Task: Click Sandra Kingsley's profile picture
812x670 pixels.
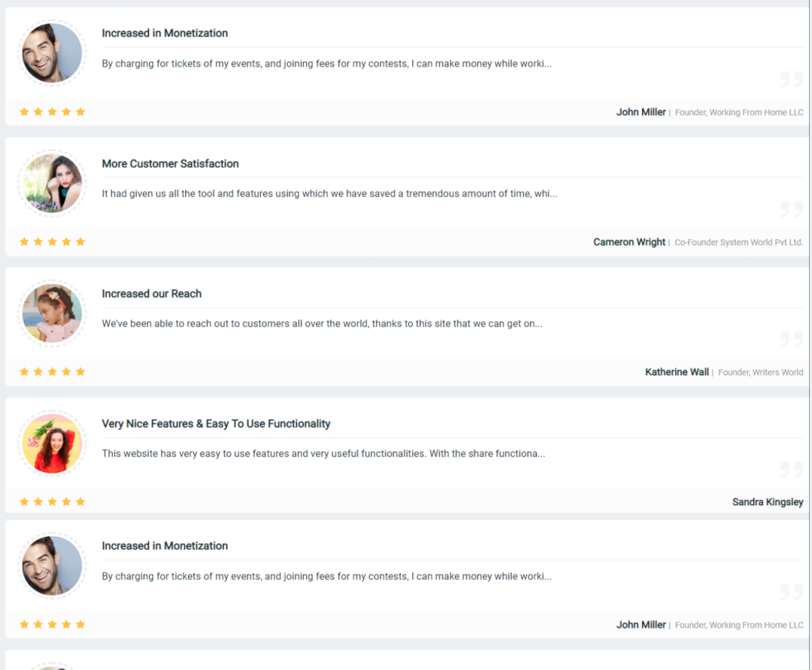Action: click(x=52, y=443)
